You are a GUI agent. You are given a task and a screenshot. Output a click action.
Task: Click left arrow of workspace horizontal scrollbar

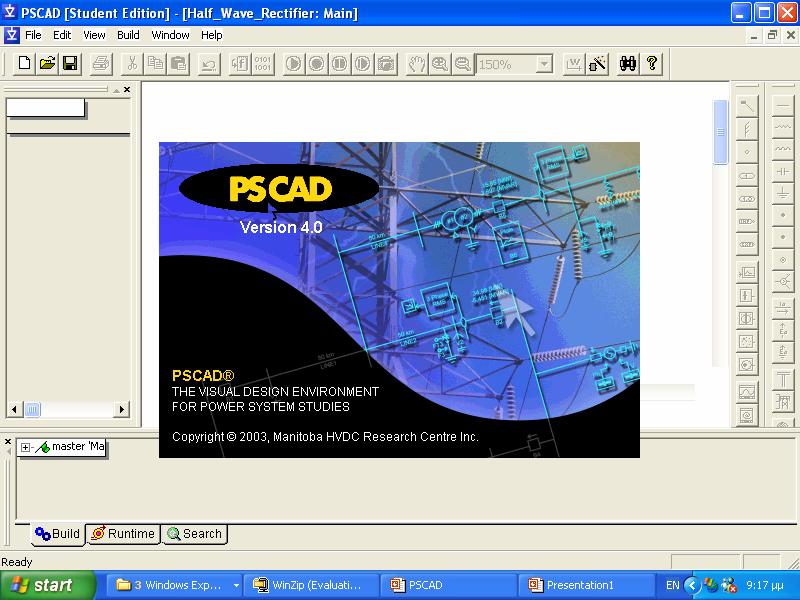tap(14, 409)
